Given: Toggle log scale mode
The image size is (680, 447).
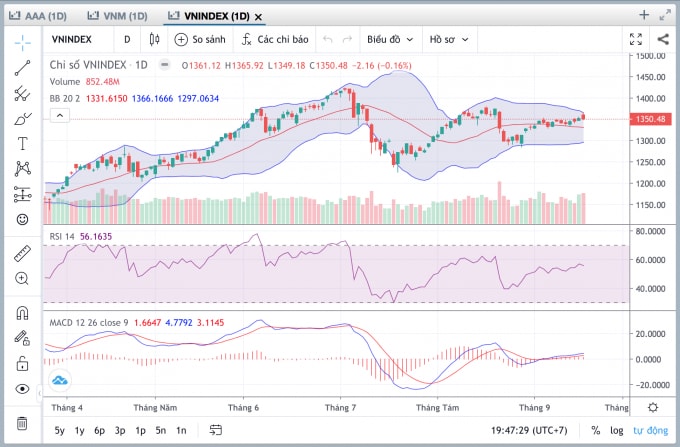Looking at the screenshot, I should click(616, 431).
